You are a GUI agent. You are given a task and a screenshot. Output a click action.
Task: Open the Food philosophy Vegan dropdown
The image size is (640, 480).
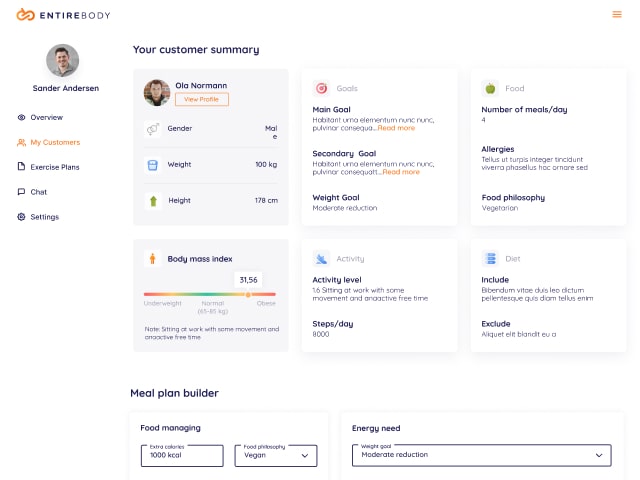[x=276, y=456]
